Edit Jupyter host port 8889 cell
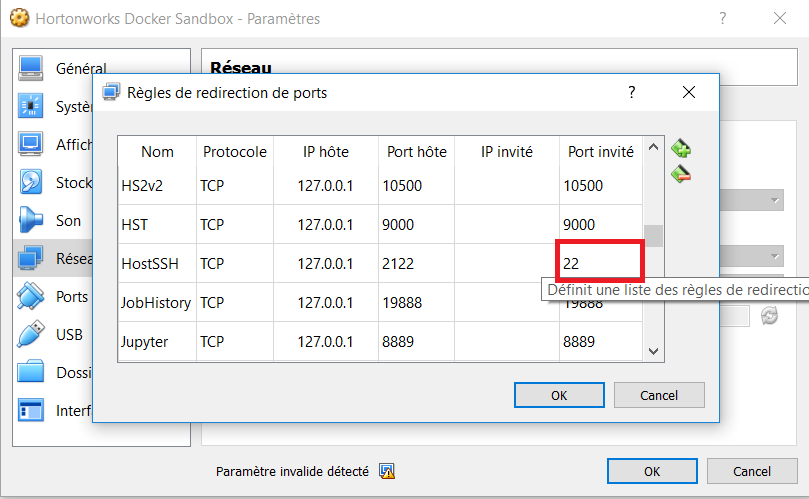Screen dimensions: 809x499 coord(416,342)
